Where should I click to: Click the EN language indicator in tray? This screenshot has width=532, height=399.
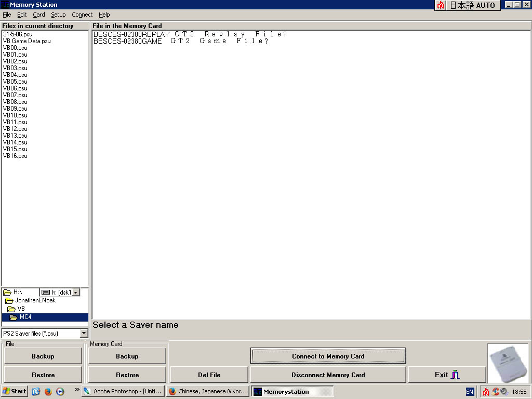coord(470,392)
